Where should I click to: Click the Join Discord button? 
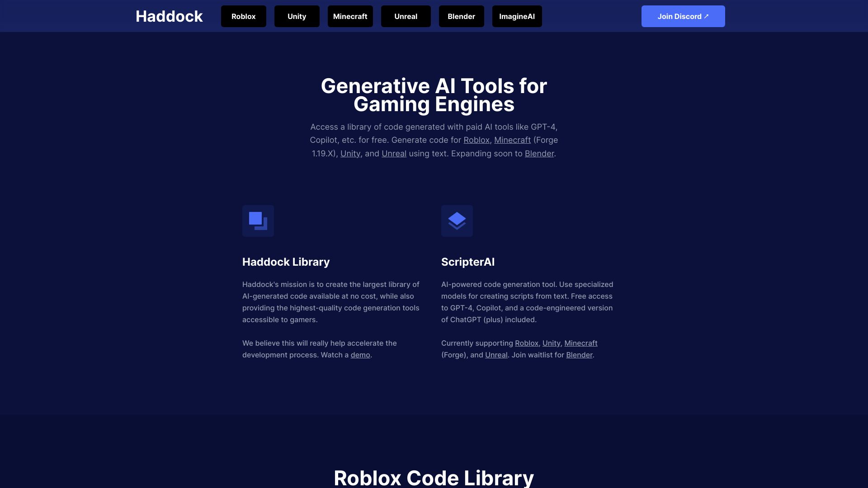(683, 16)
